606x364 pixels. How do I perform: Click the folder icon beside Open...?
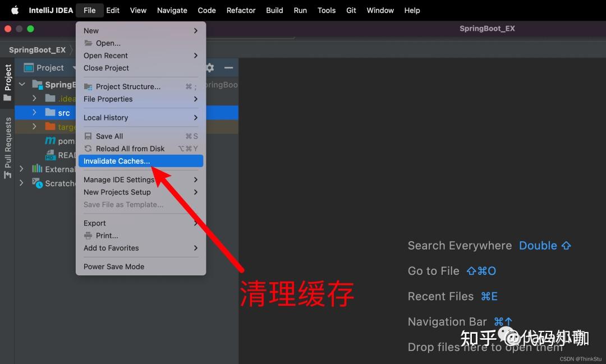click(88, 43)
